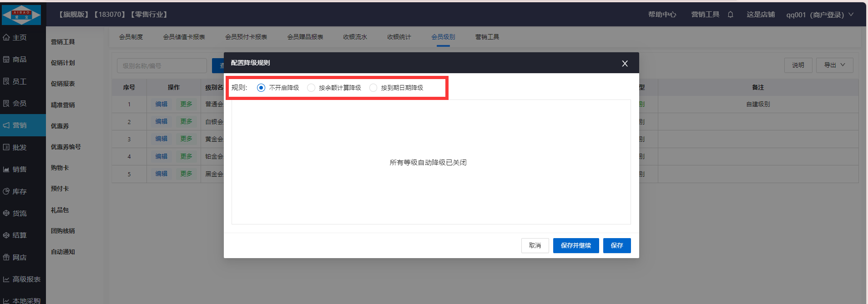Click the notification bell icon
Screen dimensions: 868x304
[x=730, y=15]
